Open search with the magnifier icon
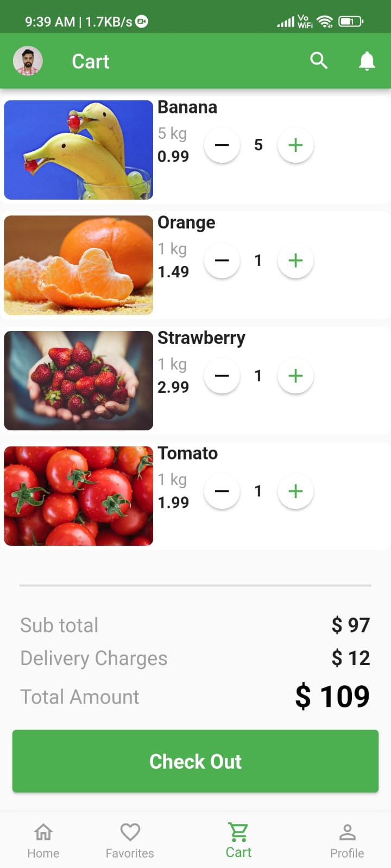This screenshot has height=868, width=391. click(319, 61)
